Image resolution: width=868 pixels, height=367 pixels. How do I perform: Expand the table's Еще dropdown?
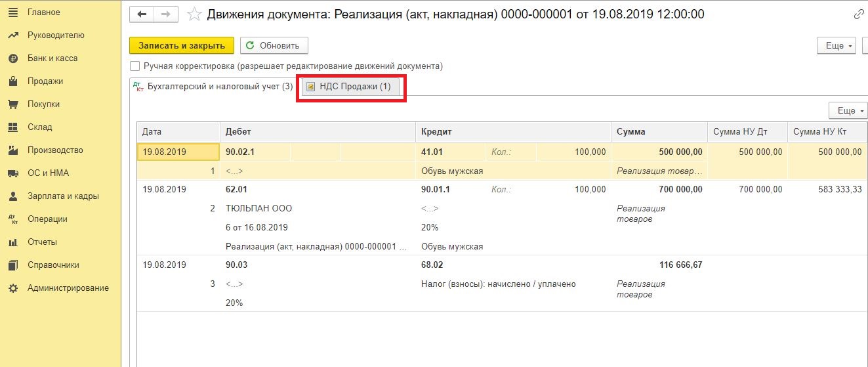(x=848, y=110)
